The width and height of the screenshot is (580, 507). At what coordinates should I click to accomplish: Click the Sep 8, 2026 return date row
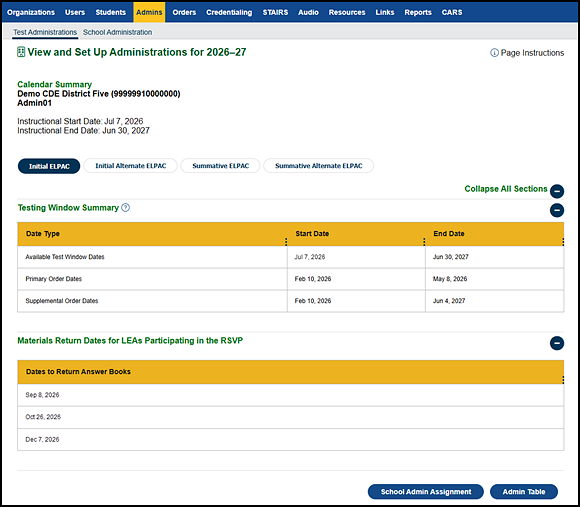pos(291,395)
